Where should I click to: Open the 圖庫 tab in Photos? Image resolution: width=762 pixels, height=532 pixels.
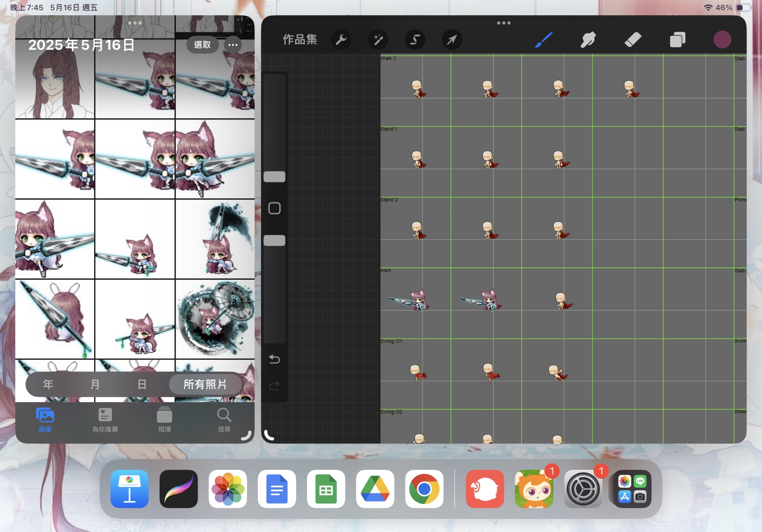pos(45,420)
